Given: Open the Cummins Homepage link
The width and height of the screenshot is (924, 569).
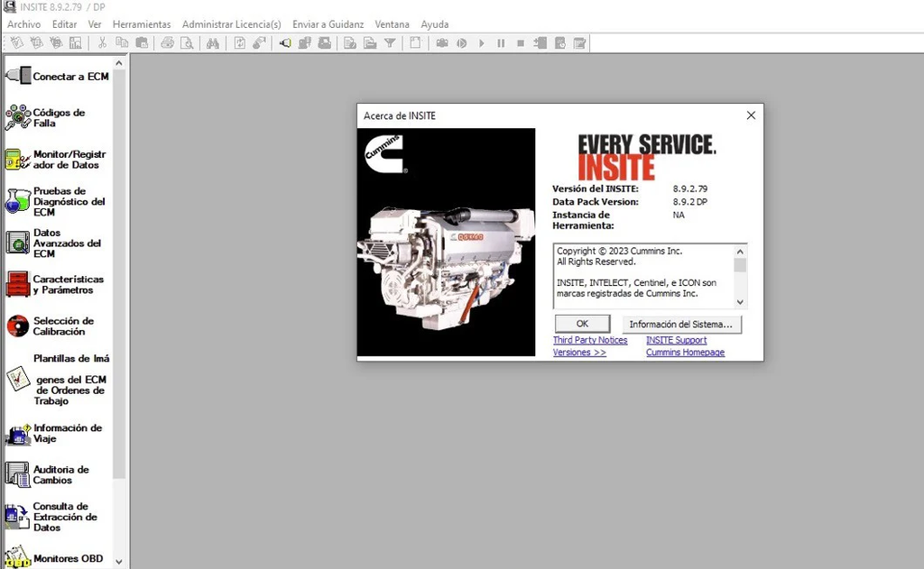Looking at the screenshot, I should 686,353.
